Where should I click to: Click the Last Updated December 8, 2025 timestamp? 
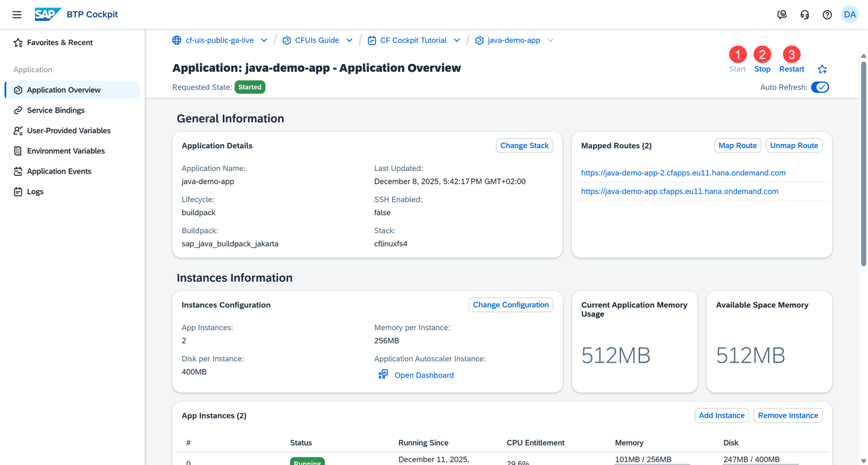tap(450, 181)
